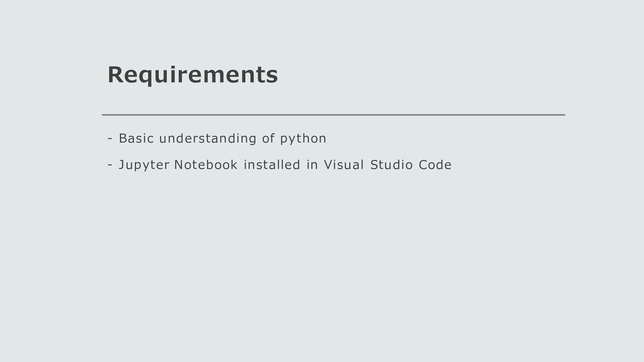Click the word Code
Viewport: 644px width, 362px height.
point(435,165)
